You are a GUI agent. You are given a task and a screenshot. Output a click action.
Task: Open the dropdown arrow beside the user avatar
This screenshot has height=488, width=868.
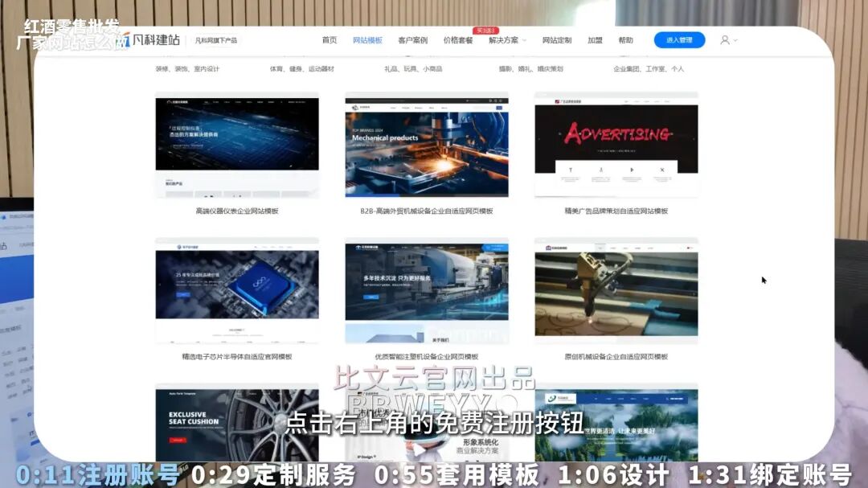[735, 40]
